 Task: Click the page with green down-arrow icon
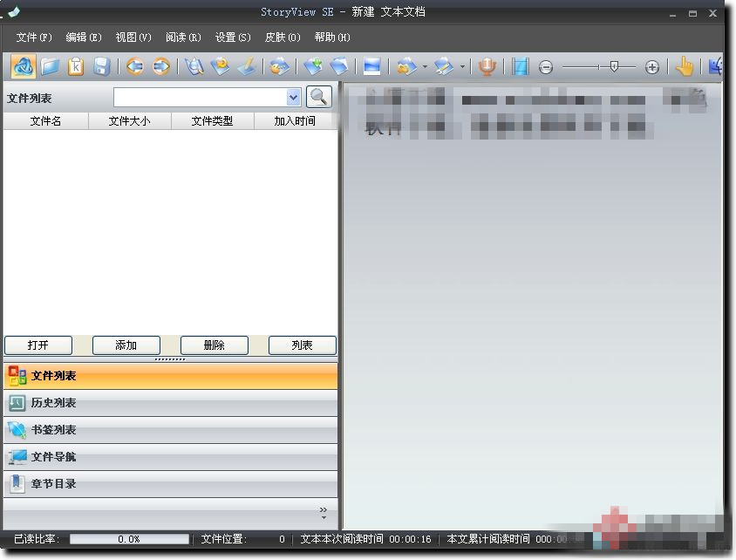coord(313,66)
